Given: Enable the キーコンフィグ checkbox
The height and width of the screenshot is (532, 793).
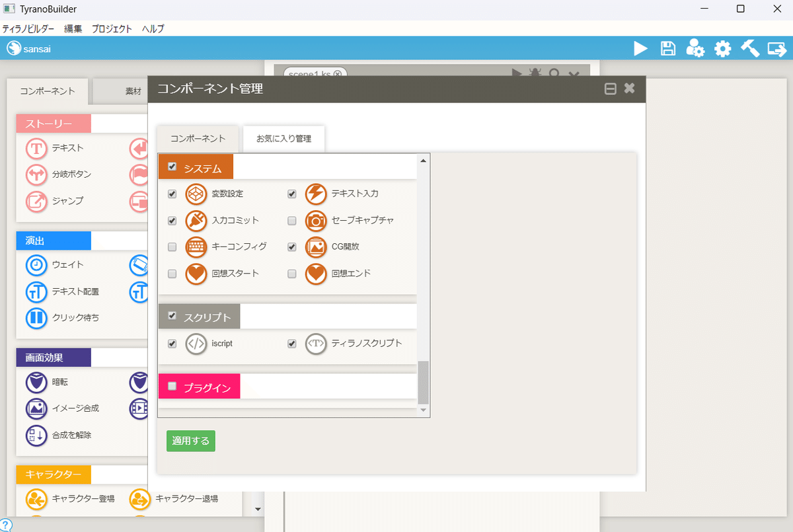Looking at the screenshot, I should tap(172, 247).
